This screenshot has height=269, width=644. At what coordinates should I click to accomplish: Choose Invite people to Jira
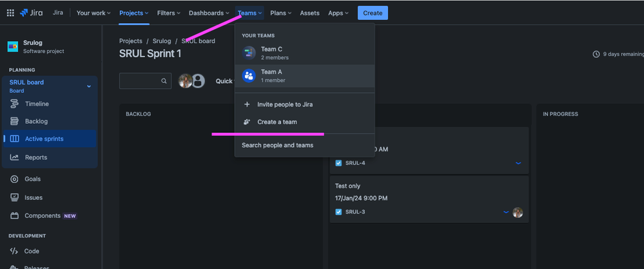(x=305, y=105)
